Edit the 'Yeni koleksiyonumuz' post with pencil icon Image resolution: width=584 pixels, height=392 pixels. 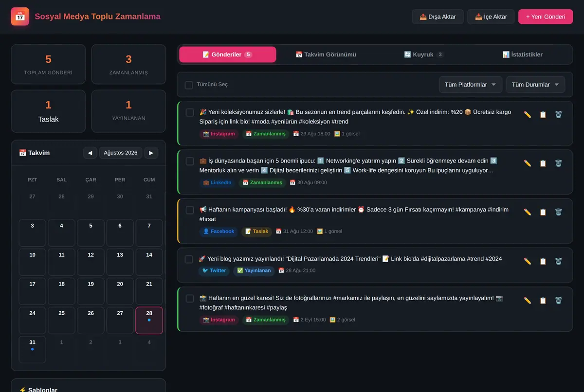527,115
